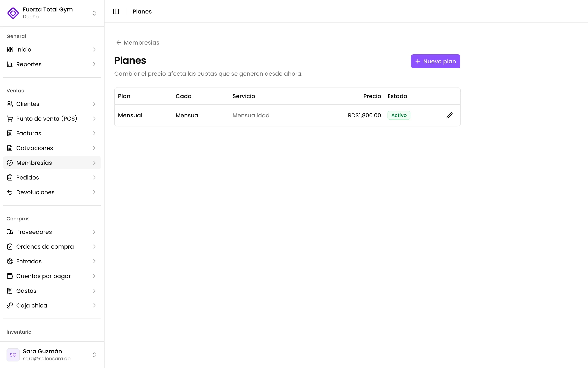Click the Gastos receipt icon
Viewport: 588px width, 368px height.
click(x=10, y=291)
